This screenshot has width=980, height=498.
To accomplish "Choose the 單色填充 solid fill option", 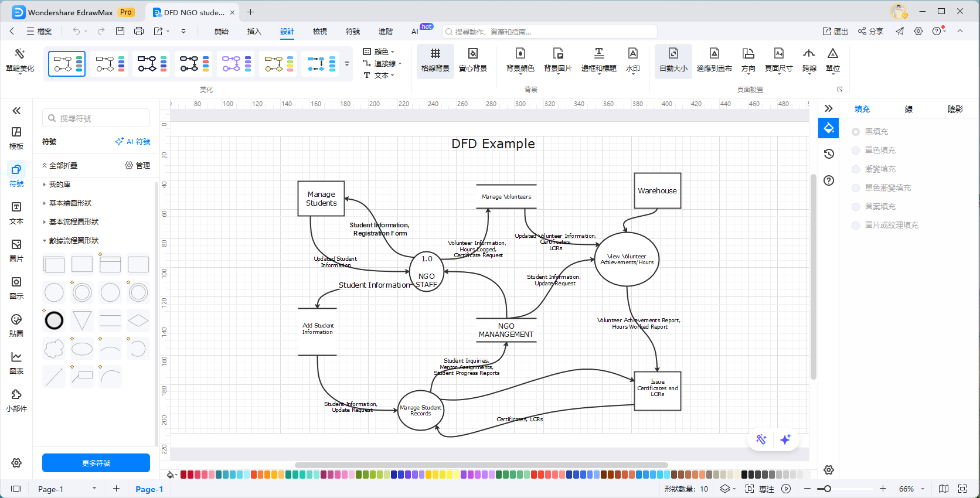I will coord(856,151).
